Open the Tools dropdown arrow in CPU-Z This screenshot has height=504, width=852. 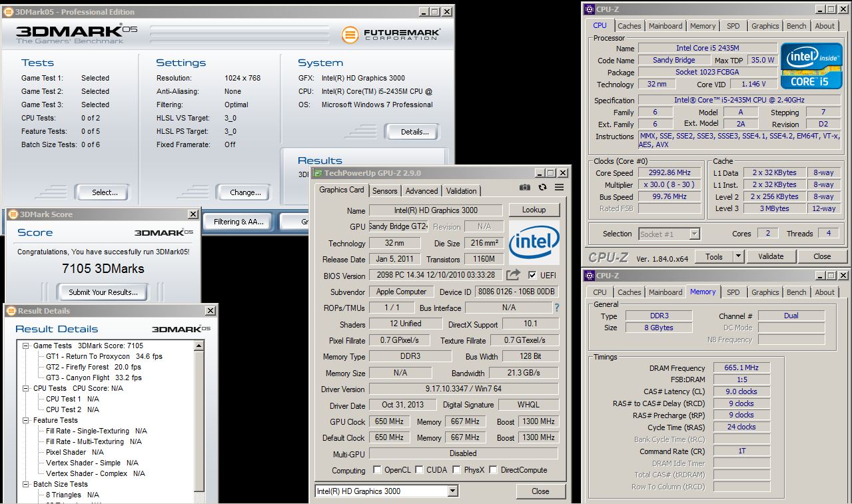point(738,256)
